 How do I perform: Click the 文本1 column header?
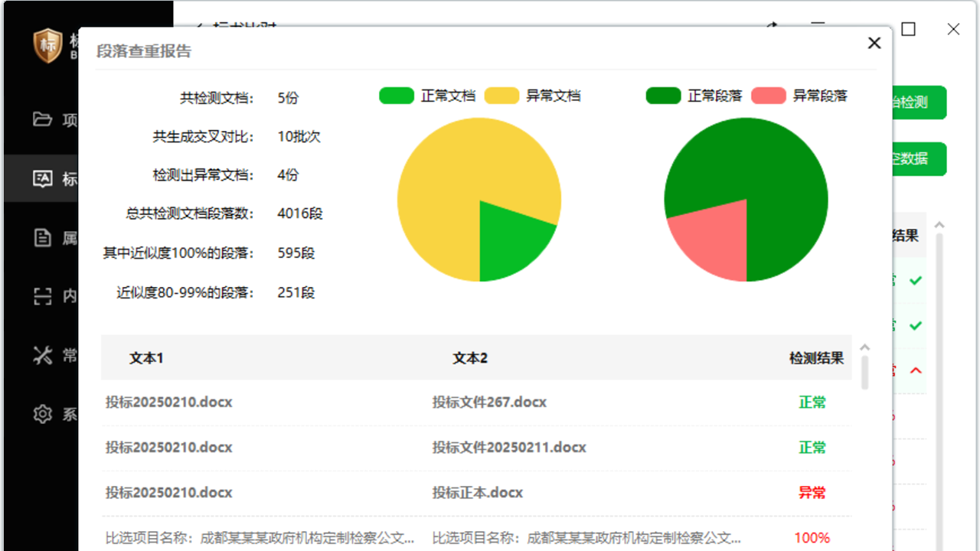[145, 357]
